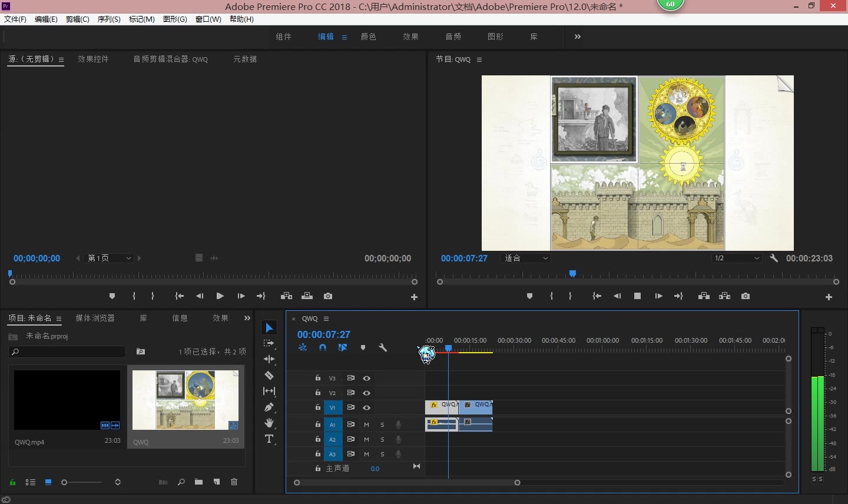
Task: Toggle linked selection in timeline
Action: tap(343, 347)
